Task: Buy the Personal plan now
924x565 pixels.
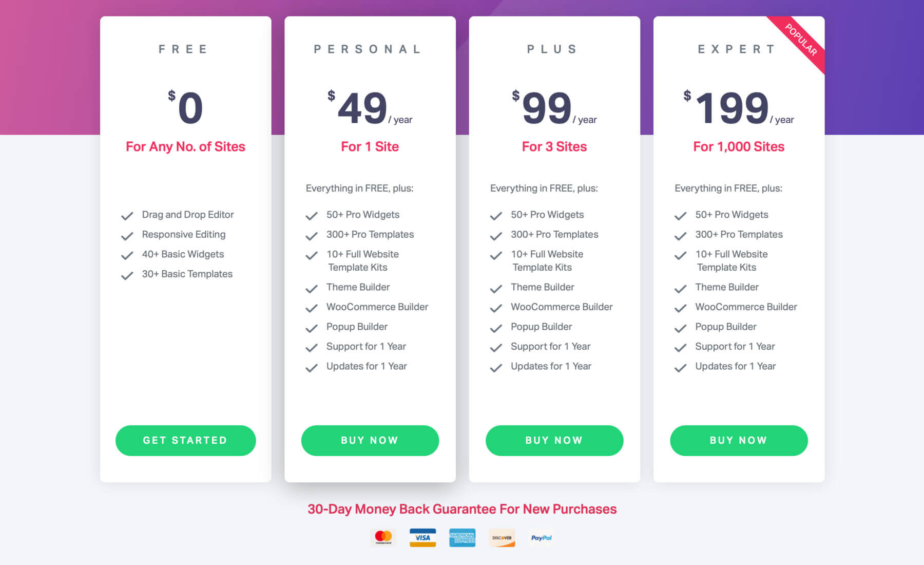Action: 370,440
